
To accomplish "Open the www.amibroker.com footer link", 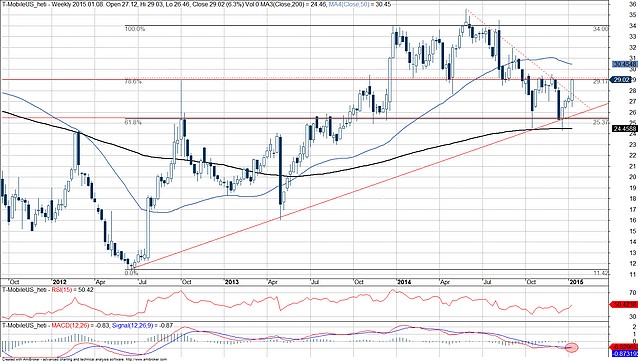I will [x=146, y=360].
